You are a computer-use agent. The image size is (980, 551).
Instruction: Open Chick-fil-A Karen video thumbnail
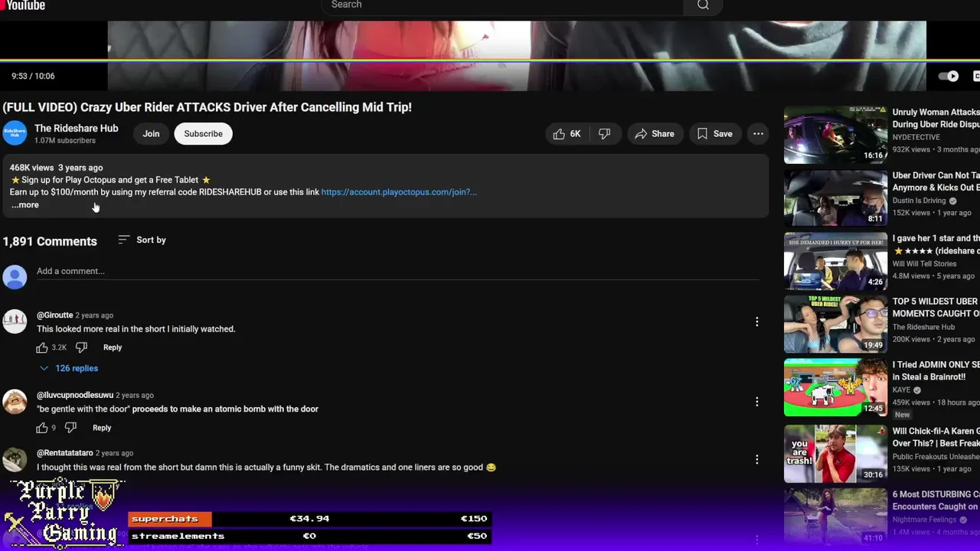click(835, 454)
